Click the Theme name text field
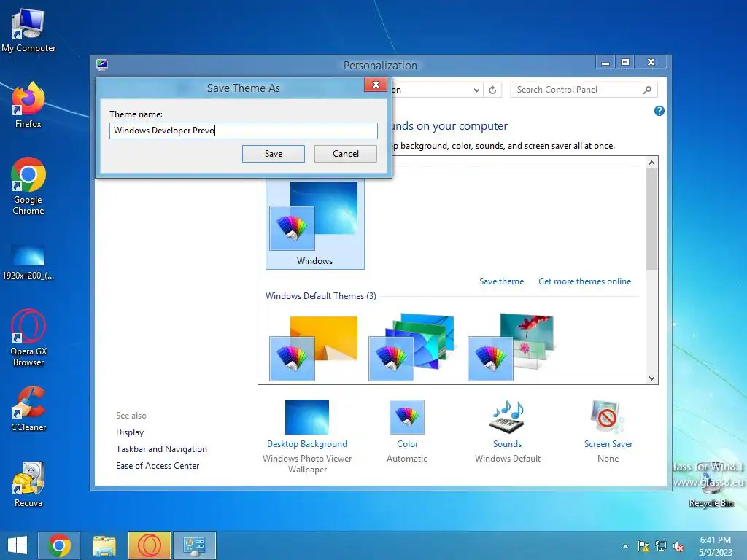 point(244,131)
